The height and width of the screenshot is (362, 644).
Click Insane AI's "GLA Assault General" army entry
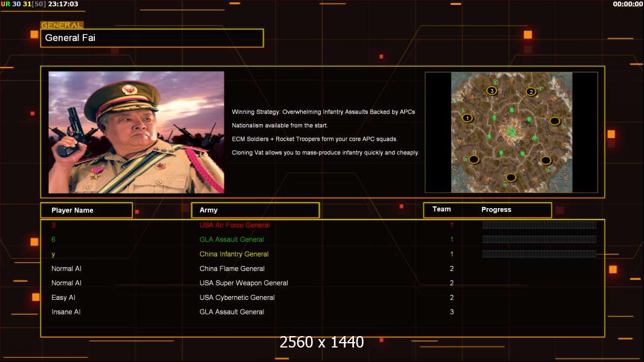[x=231, y=311]
